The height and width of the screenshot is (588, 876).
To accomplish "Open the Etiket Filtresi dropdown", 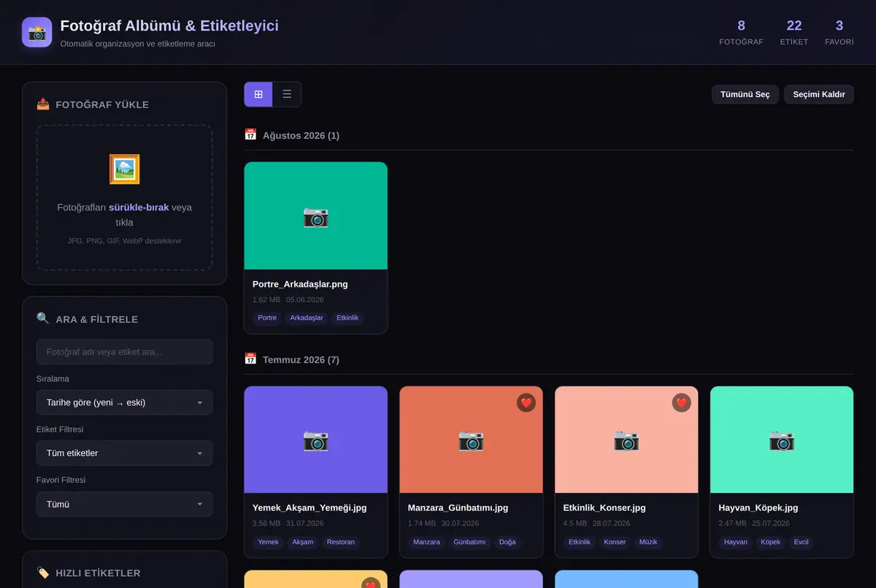I will click(x=125, y=453).
